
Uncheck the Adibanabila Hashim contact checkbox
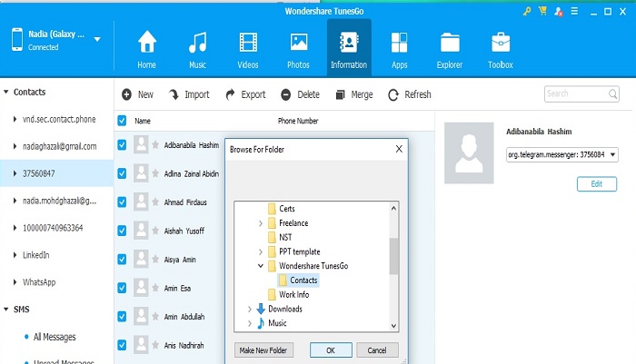click(x=122, y=144)
